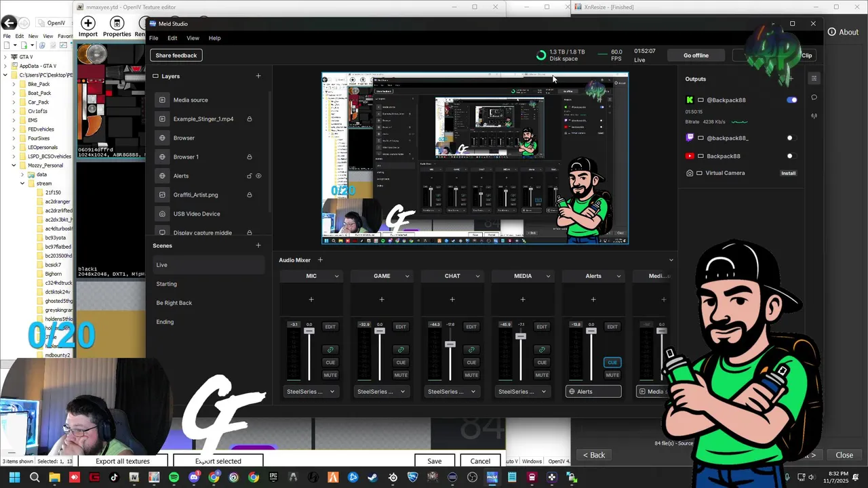
Task: Open the chat bubble sidebar icon
Action: click(814, 97)
